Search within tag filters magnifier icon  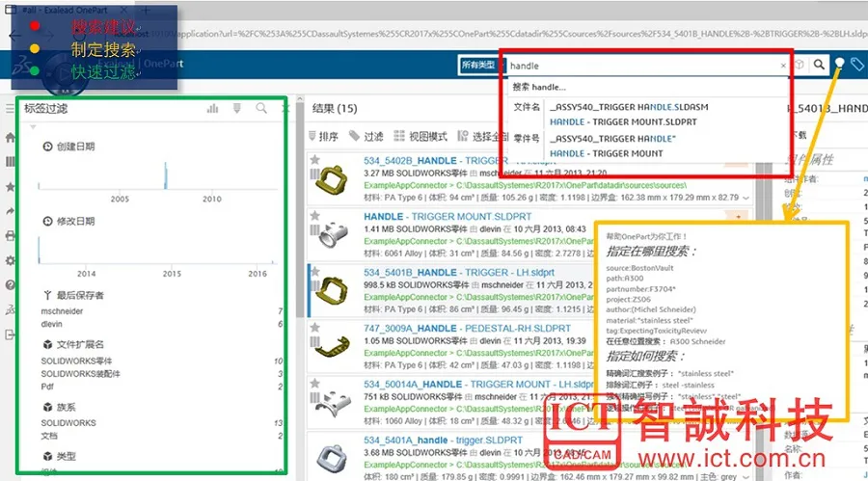(x=261, y=109)
